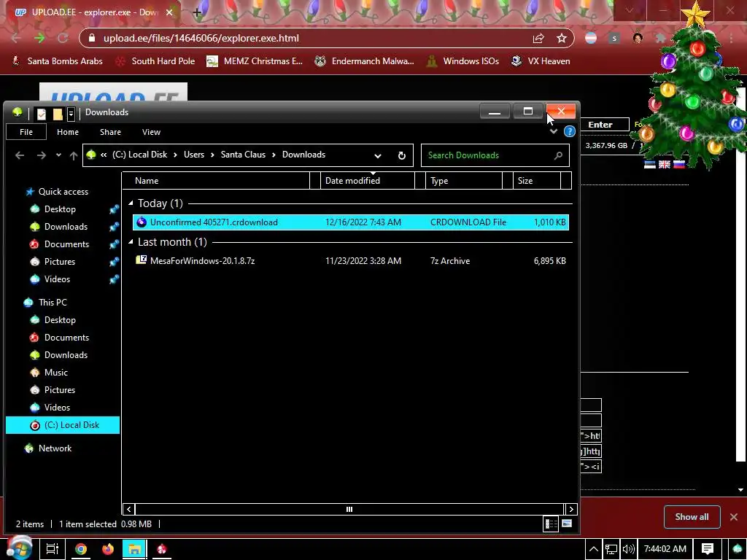Click quick toolbar new folder icon
747x560 pixels.
[x=58, y=113]
